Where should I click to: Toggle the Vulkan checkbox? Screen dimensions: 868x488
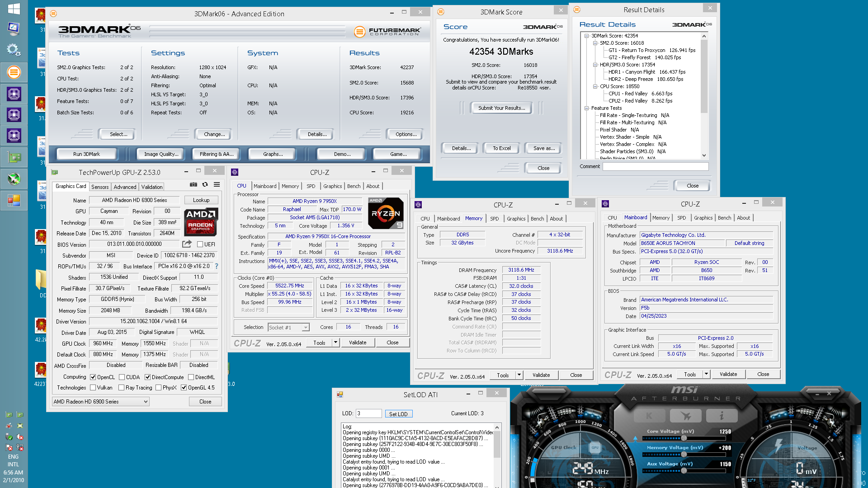point(93,388)
